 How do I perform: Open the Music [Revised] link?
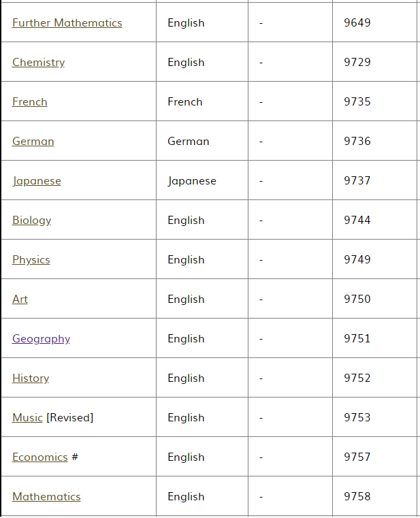point(27,417)
